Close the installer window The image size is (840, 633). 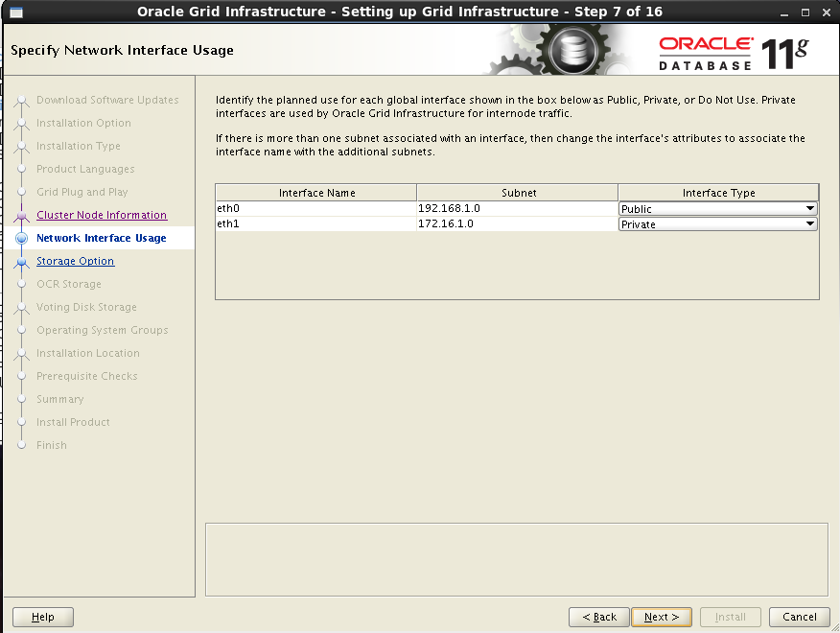[x=826, y=12]
